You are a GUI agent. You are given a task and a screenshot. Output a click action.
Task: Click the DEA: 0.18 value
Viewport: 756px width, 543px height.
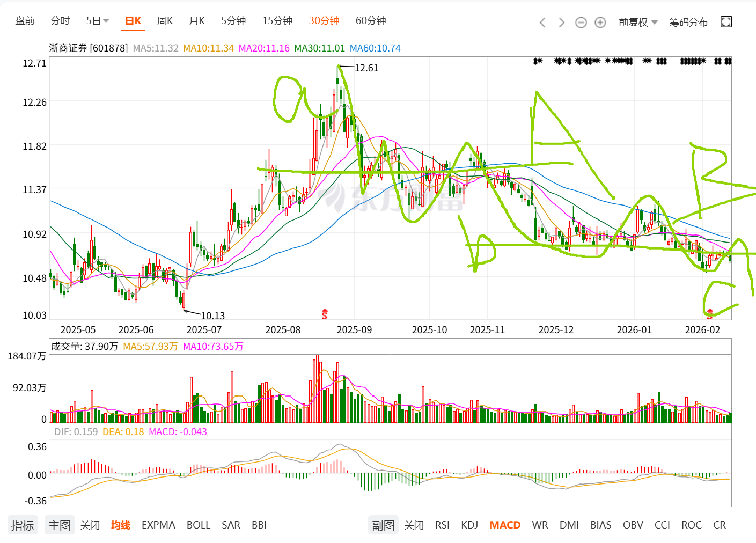pyautogui.click(x=123, y=432)
